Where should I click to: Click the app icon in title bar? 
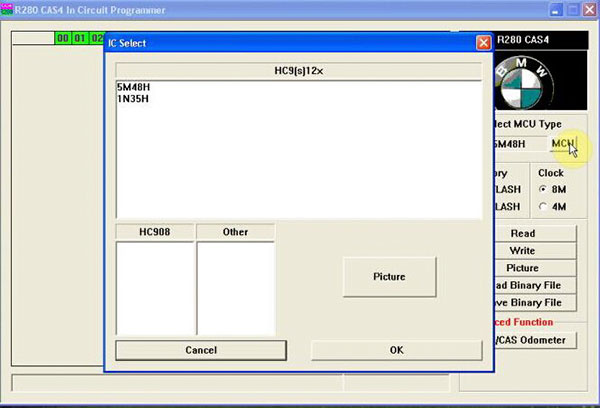[7, 10]
